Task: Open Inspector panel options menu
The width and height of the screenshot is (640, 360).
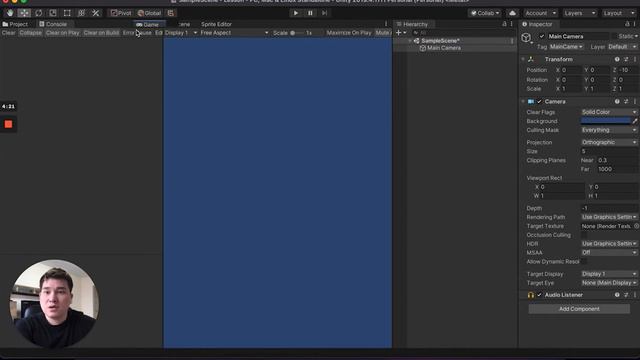Action: coord(635,24)
